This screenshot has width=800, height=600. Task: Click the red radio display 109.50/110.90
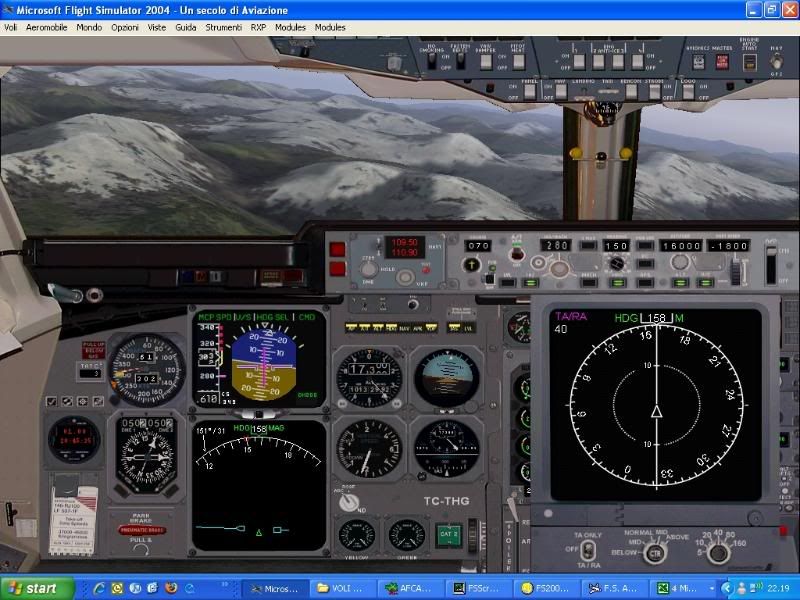(405, 247)
